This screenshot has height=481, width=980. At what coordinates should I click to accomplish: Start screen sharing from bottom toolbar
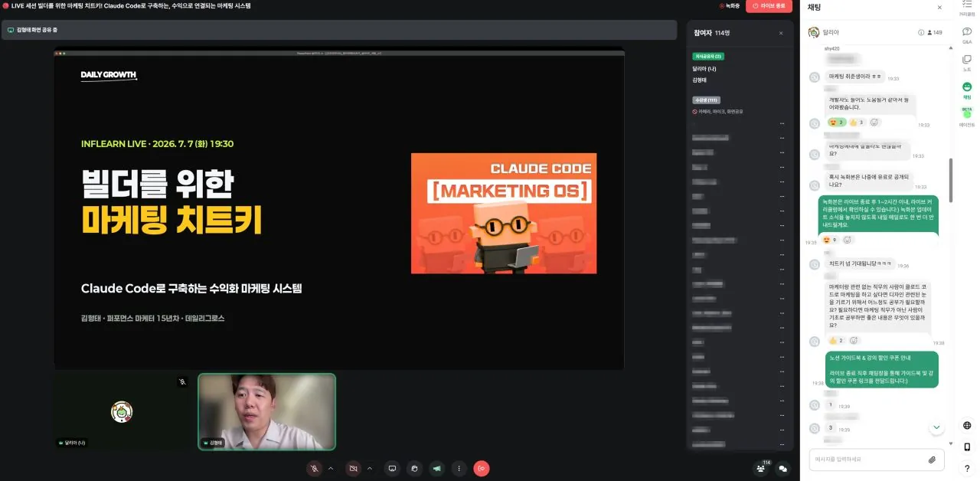(392, 468)
